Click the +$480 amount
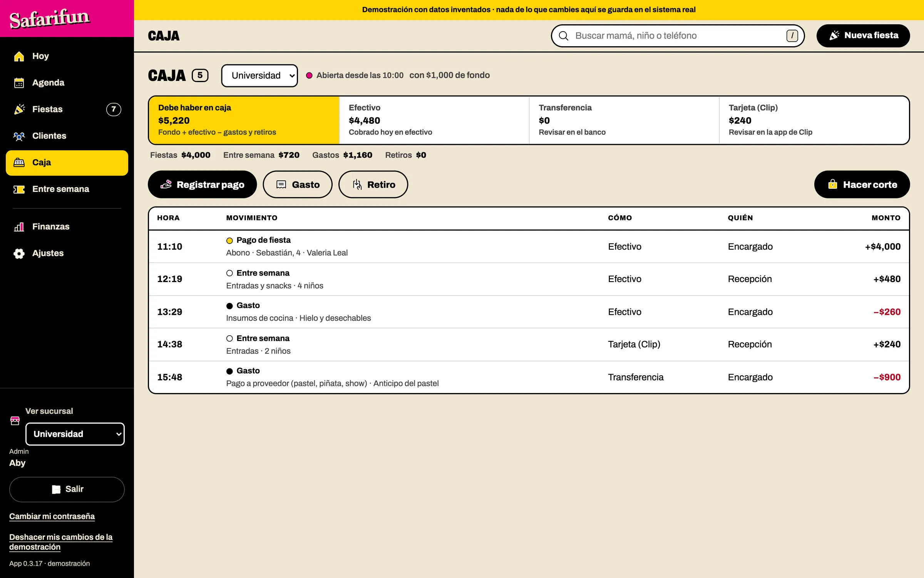 [x=887, y=279]
